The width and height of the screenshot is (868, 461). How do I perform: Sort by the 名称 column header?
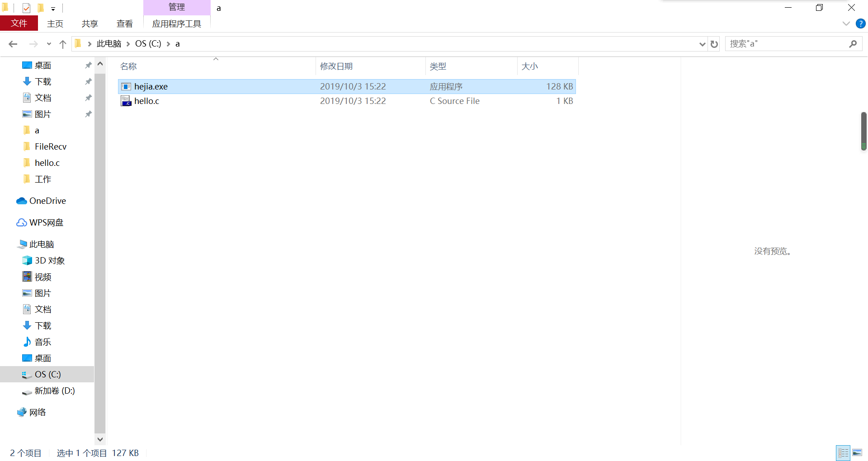(216, 66)
